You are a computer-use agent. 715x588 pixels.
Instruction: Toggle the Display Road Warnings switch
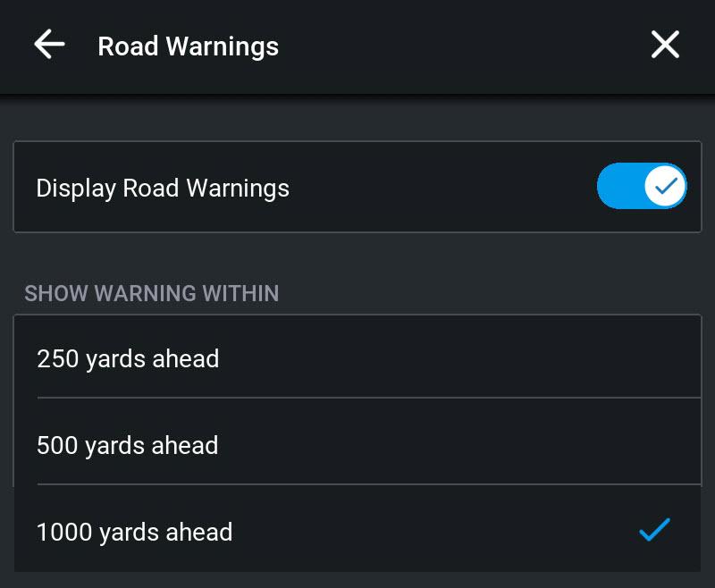(641, 186)
